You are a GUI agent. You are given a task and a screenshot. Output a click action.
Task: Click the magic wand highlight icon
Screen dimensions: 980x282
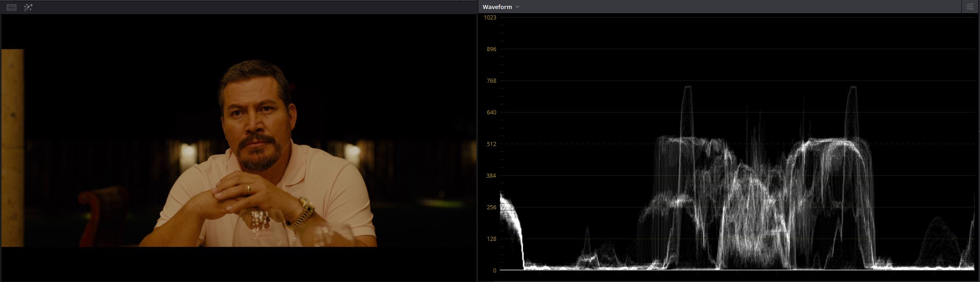coord(28,7)
